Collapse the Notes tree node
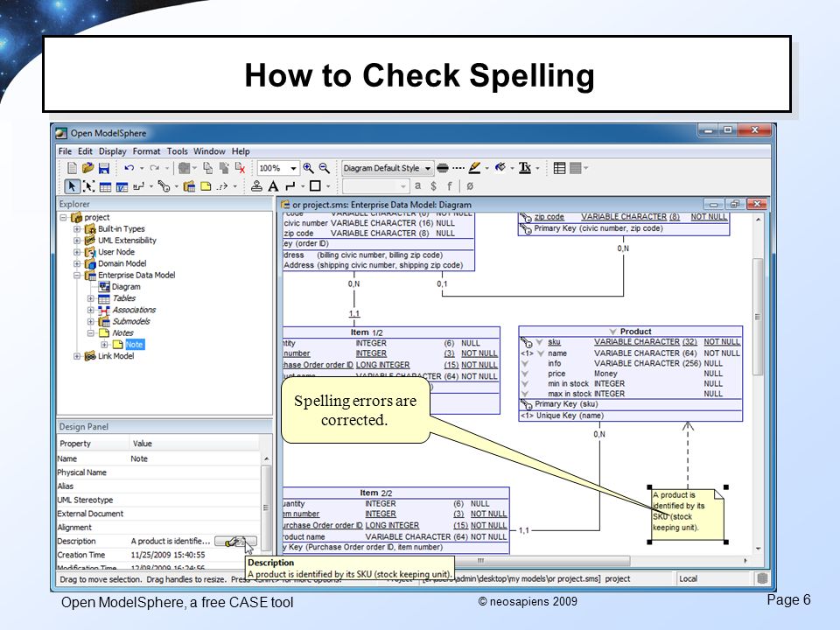The image size is (840, 630). 90,333
